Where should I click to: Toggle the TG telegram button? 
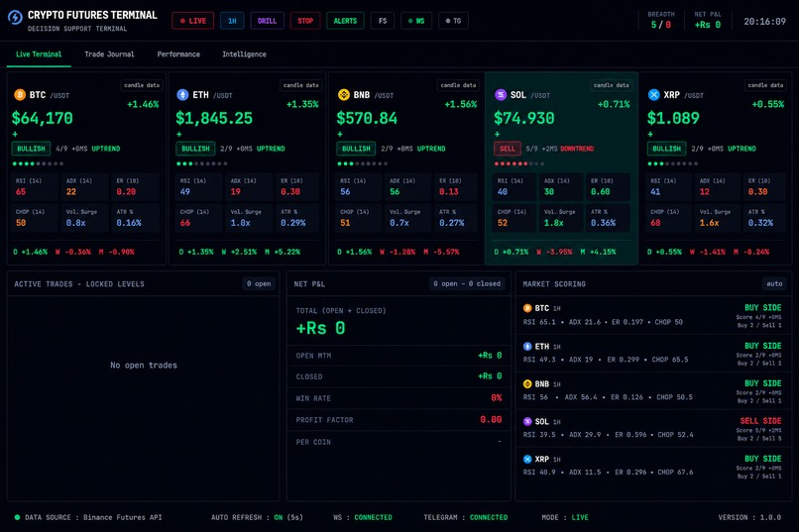453,21
